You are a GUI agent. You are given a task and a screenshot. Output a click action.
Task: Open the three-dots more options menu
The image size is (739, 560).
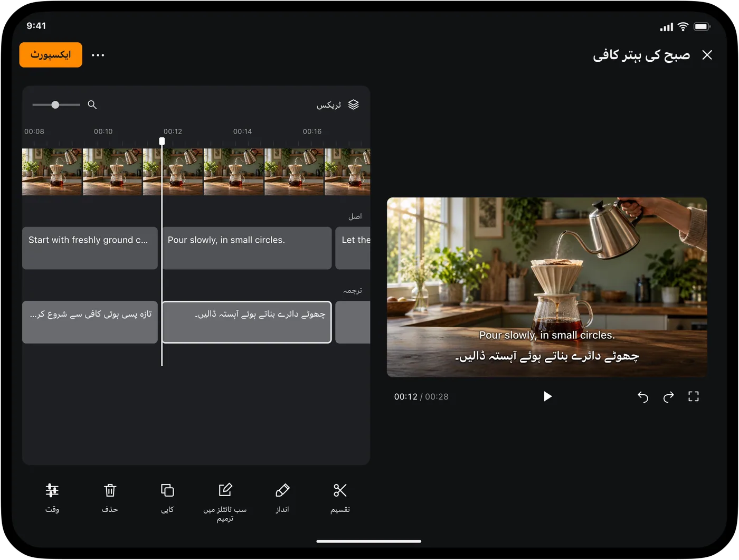(x=98, y=55)
